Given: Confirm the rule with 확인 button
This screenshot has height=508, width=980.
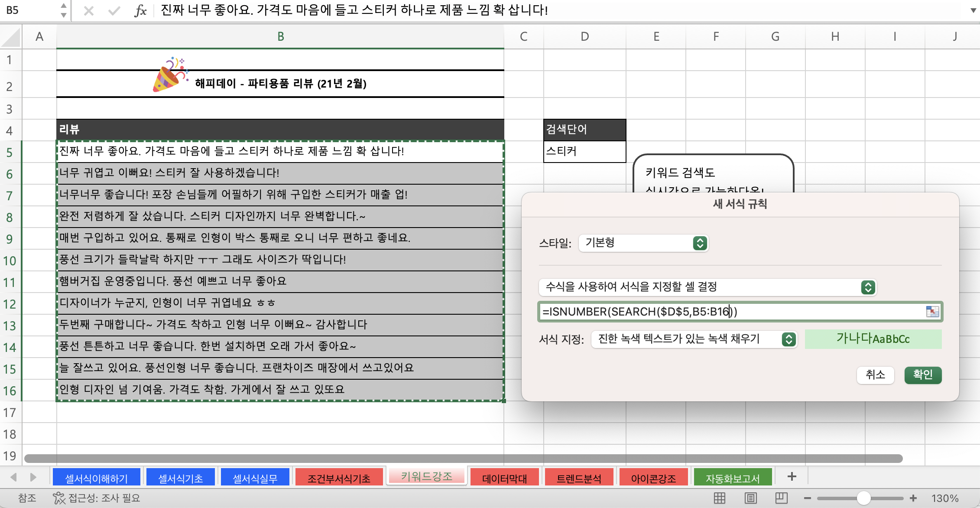Looking at the screenshot, I should (923, 375).
